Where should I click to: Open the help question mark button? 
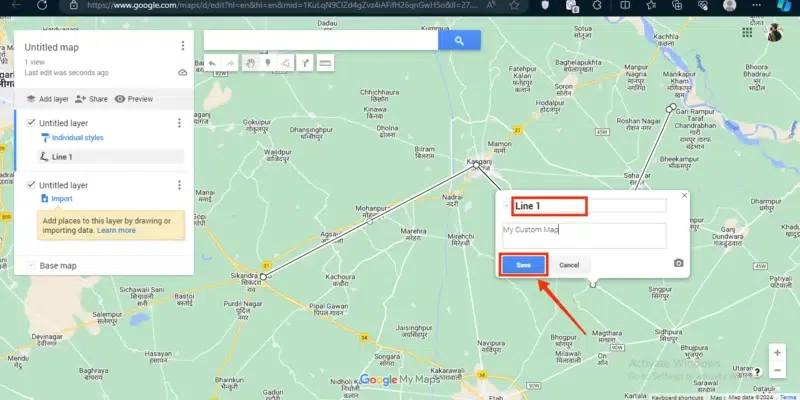757,372
